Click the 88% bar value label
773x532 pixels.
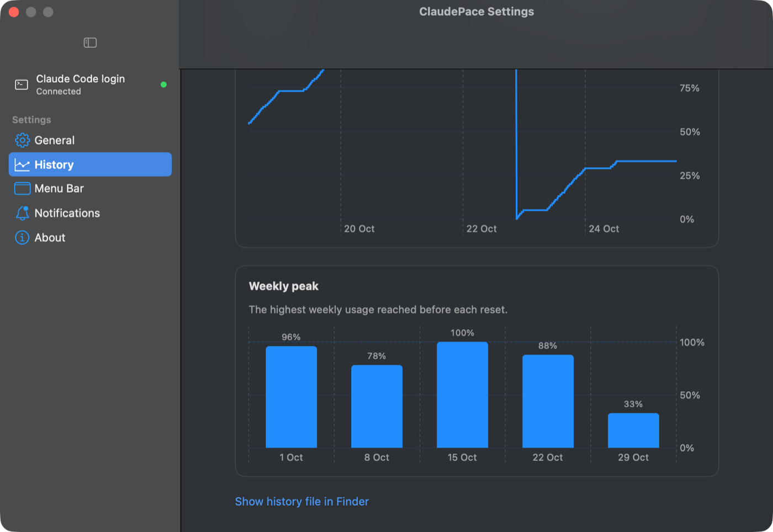(548, 345)
